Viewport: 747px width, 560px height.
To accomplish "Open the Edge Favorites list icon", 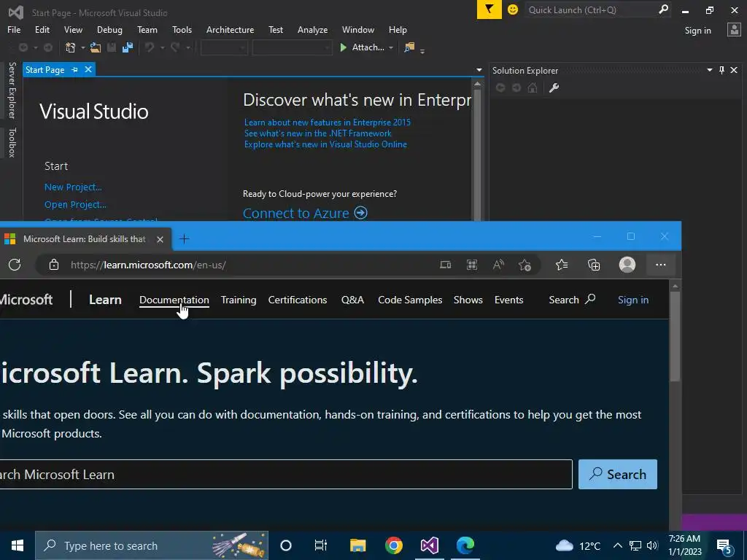I will click(562, 265).
